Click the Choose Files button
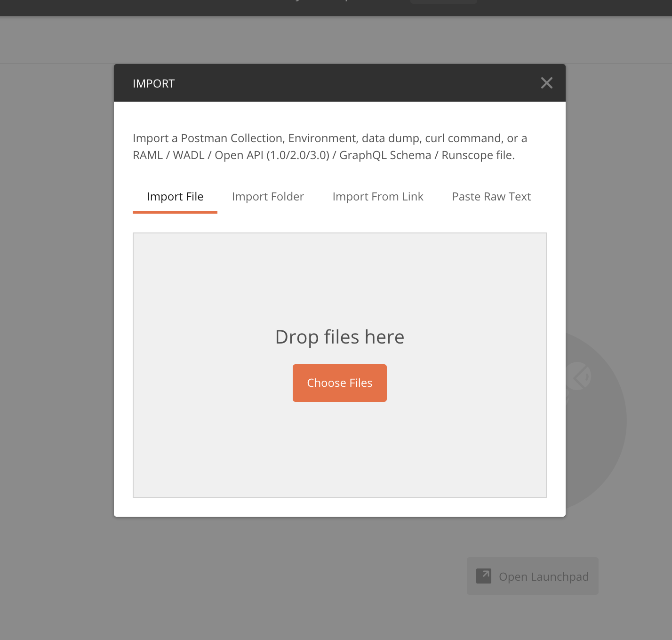 [x=340, y=383]
